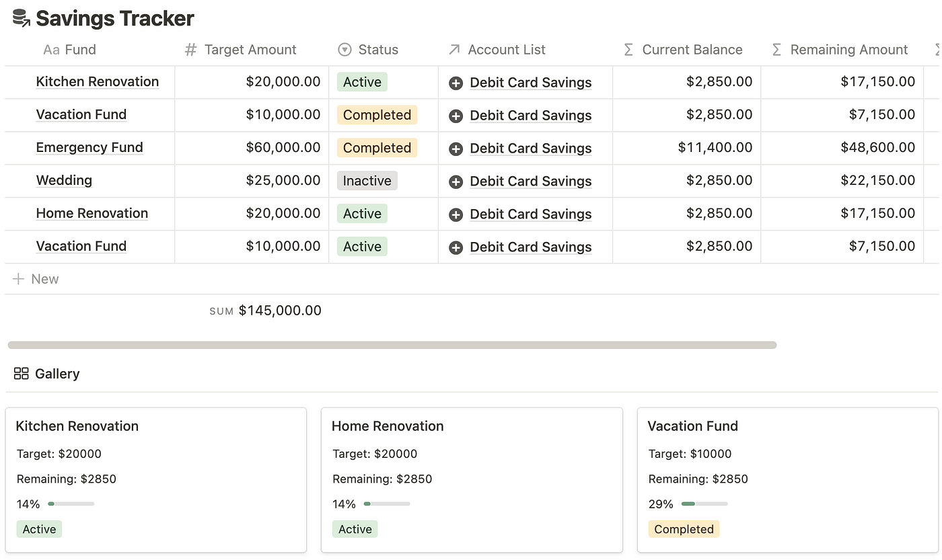Click the Savings Tracker database icon
The image size is (942, 560).
point(21,18)
